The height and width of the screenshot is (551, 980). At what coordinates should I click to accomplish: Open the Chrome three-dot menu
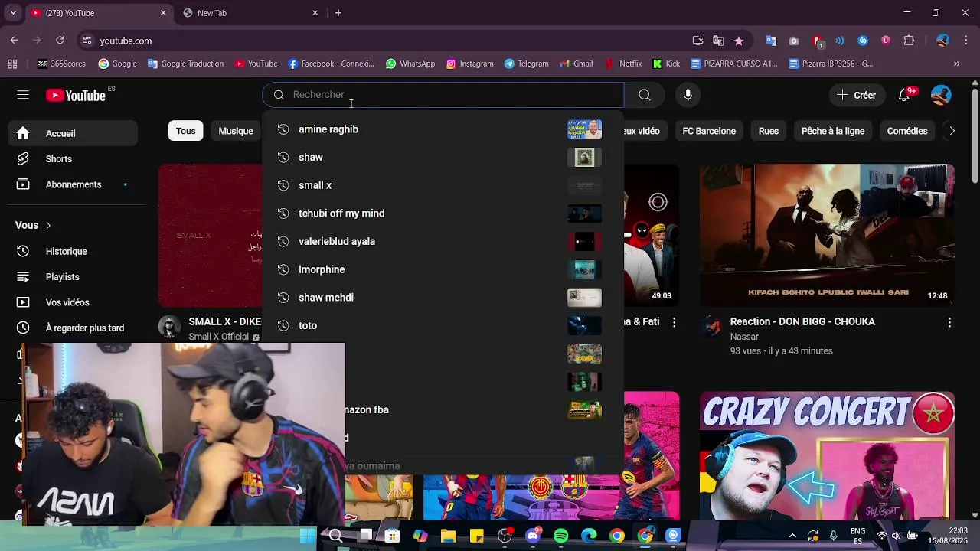[965, 41]
